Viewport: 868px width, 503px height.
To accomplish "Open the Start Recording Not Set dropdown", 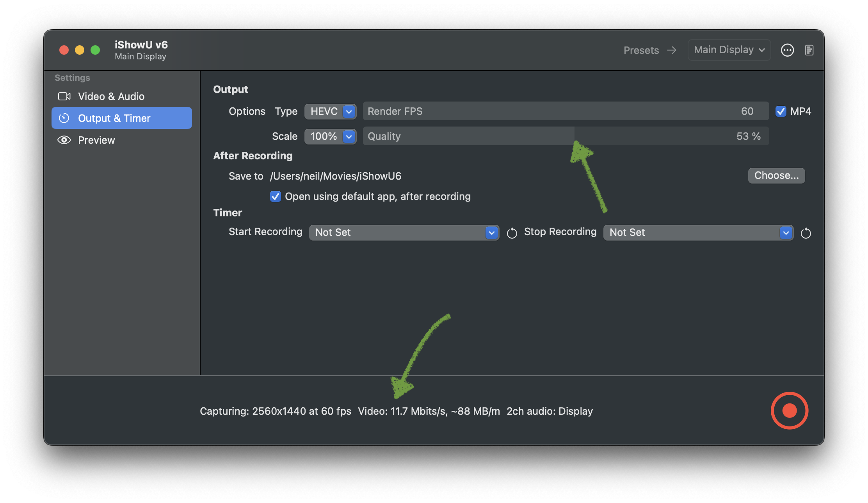I will click(404, 232).
